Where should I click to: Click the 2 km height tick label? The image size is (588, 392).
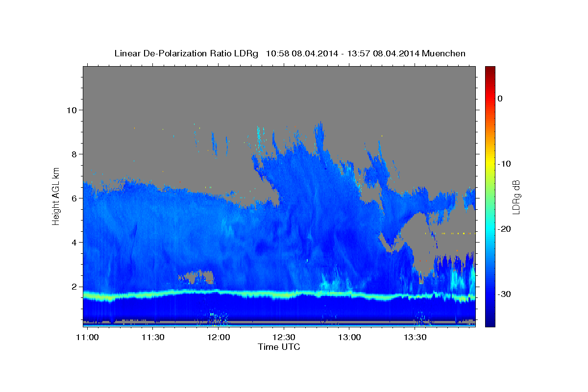pos(75,287)
